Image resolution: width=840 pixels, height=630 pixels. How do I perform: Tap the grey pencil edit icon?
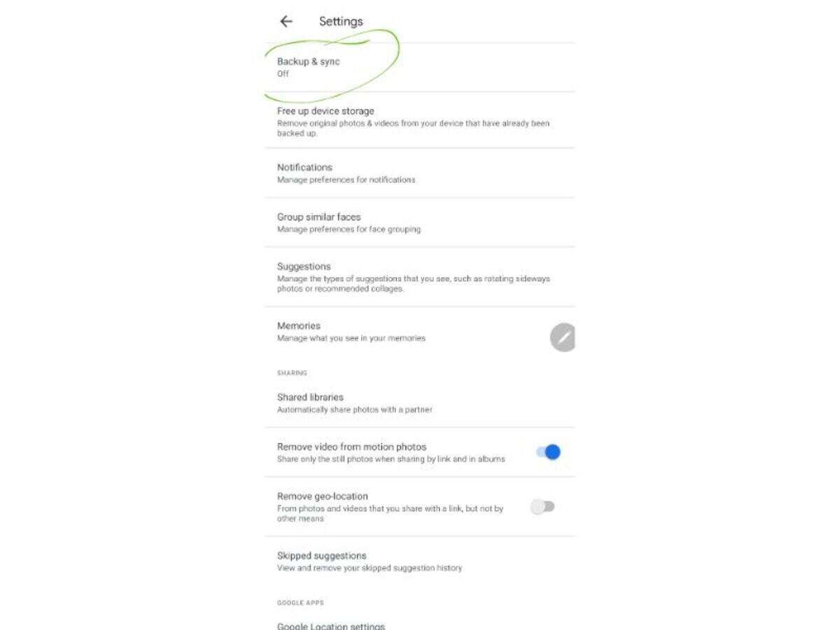coord(563,337)
